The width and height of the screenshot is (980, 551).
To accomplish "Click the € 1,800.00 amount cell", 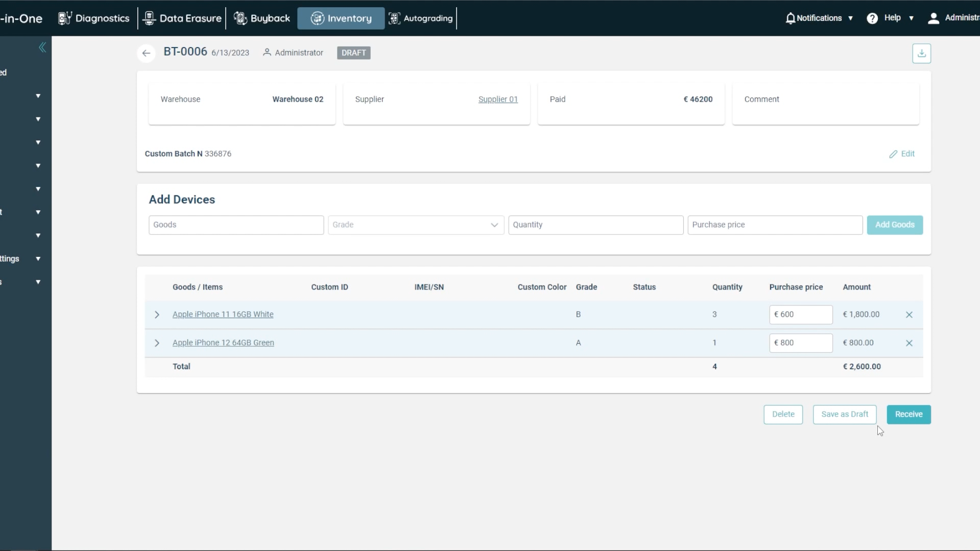I will coord(861,315).
